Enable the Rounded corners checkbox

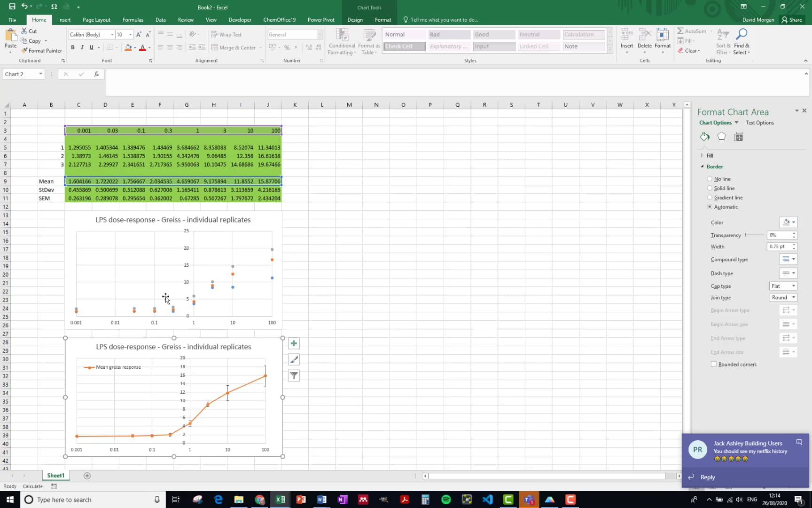tap(713, 364)
